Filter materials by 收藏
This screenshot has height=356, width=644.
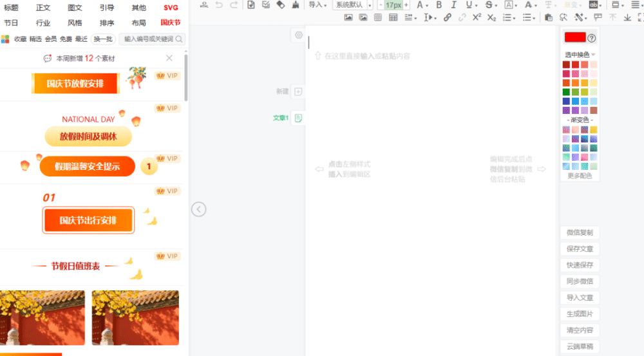[20, 39]
